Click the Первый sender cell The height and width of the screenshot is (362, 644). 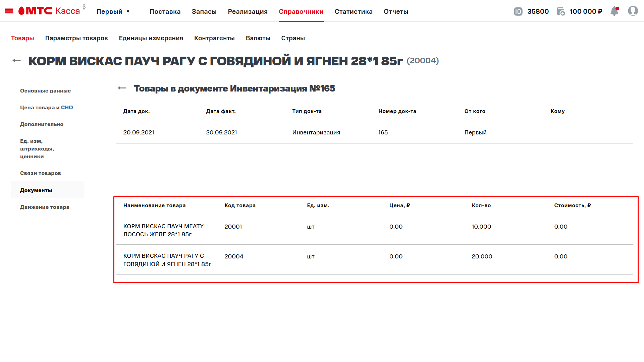(x=476, y=132)
